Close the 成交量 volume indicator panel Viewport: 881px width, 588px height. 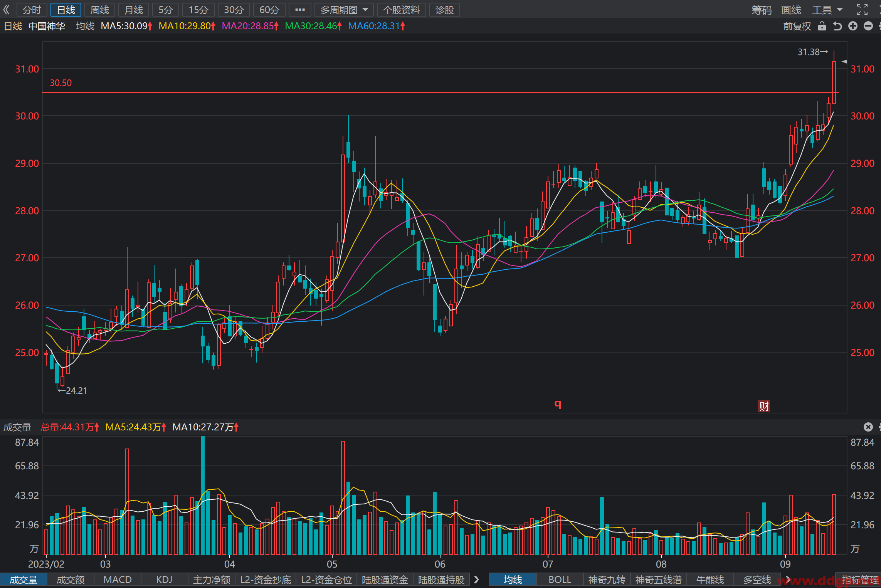tap(868, 427)
